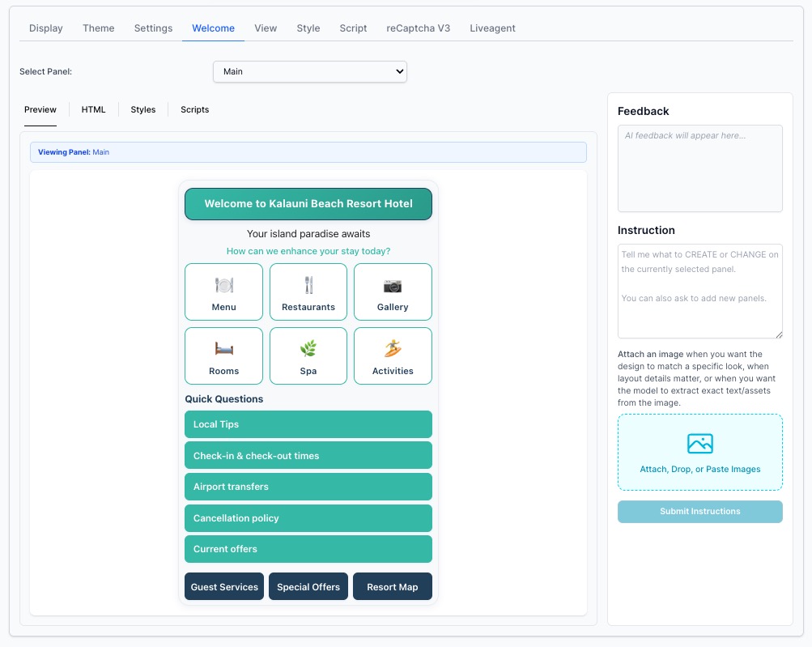Switch to the Scripts tab
The height and width of the screenshot is (647, 812).
click(x=194, y=109)
